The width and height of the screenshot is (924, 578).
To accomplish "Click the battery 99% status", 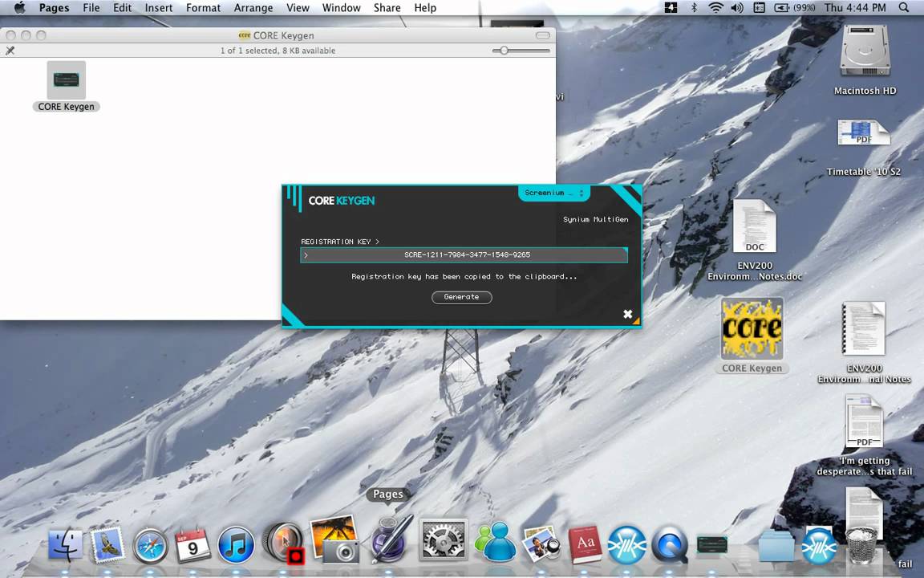I will pos(795,8).
